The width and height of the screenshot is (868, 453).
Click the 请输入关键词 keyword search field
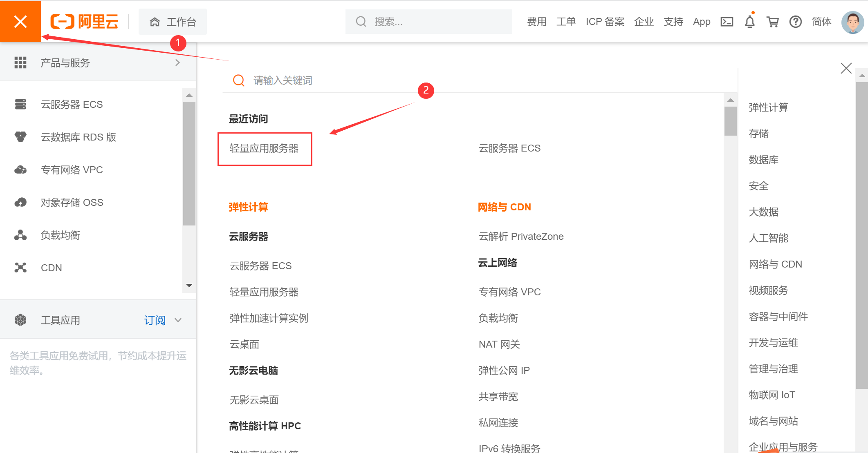479,80
